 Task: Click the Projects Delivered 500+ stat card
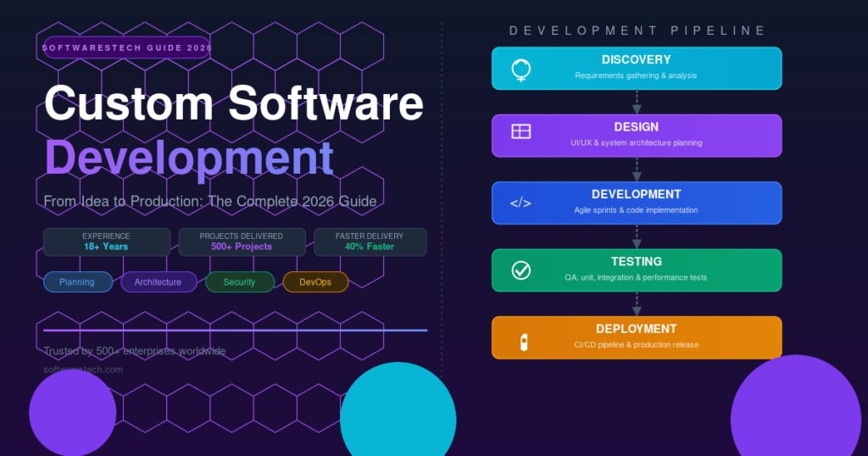(242, 242)
